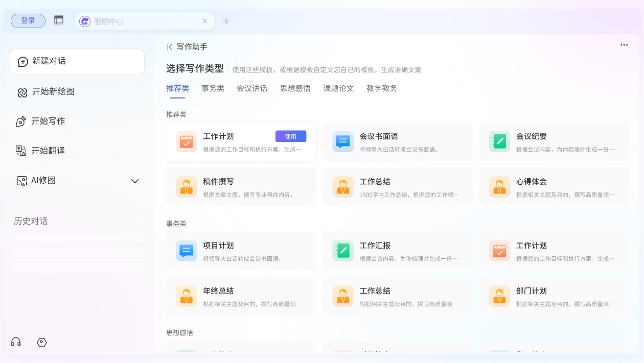Open the 年终总结 template title
Image resolution: width=644 pixels, height=363 pixels.
click(x=218, y=291)
